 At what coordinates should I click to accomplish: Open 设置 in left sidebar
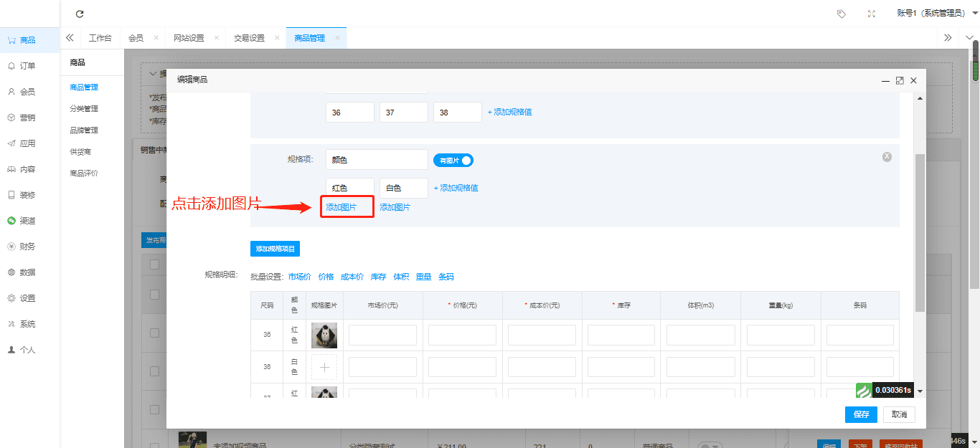[x=28, y=298]
